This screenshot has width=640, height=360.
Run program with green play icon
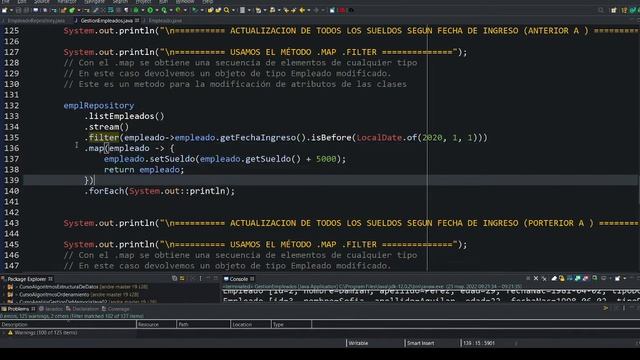150,10
